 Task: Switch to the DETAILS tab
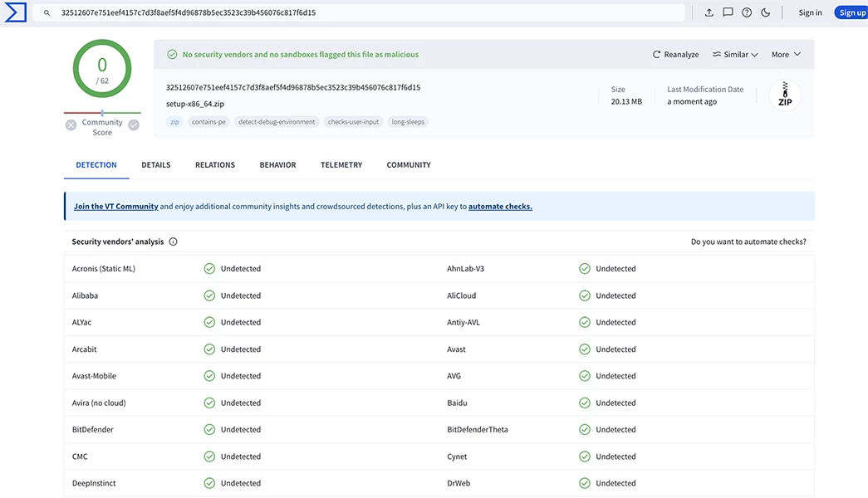[x=156, y=165]
